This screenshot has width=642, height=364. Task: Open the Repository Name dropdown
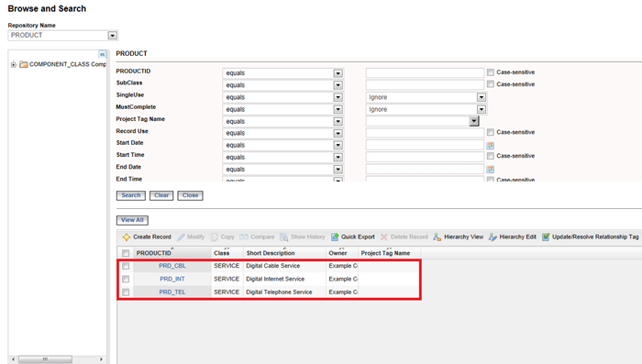[x=113, y=36]
